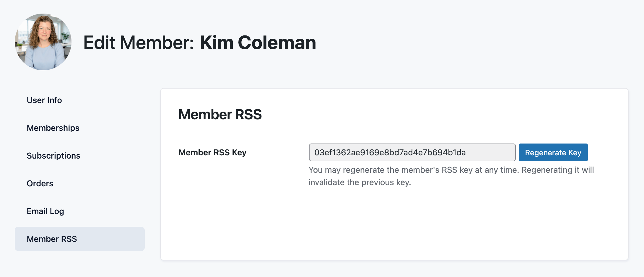Click the Member RSS Key field label
Screen dimensions: 644x277
[212, 152]
